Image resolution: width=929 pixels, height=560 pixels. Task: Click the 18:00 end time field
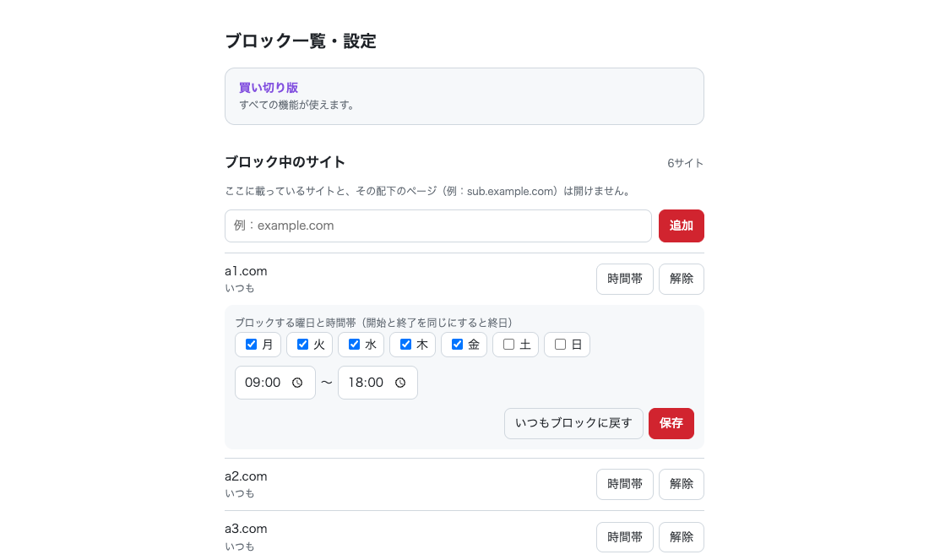tap(378, 383)
